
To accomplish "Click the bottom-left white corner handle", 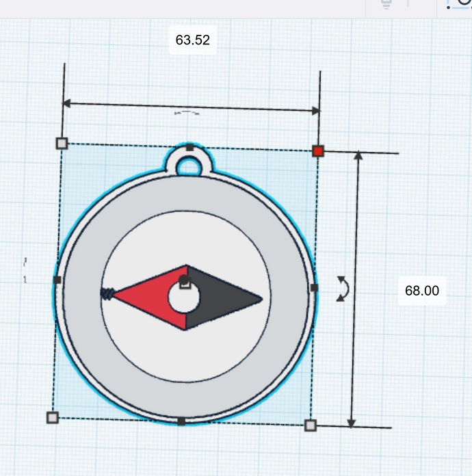I will [x=52, y=417].
